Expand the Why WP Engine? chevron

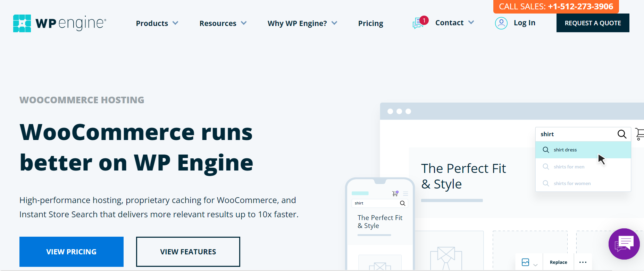pos(334,23)
